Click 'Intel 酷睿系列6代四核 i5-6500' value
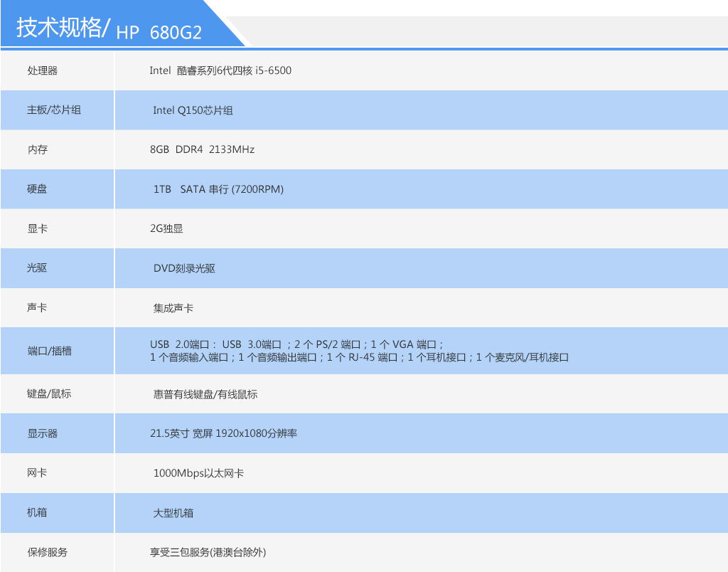The height and width of the screenshot is (572, 728). click(x=220, y=70)
